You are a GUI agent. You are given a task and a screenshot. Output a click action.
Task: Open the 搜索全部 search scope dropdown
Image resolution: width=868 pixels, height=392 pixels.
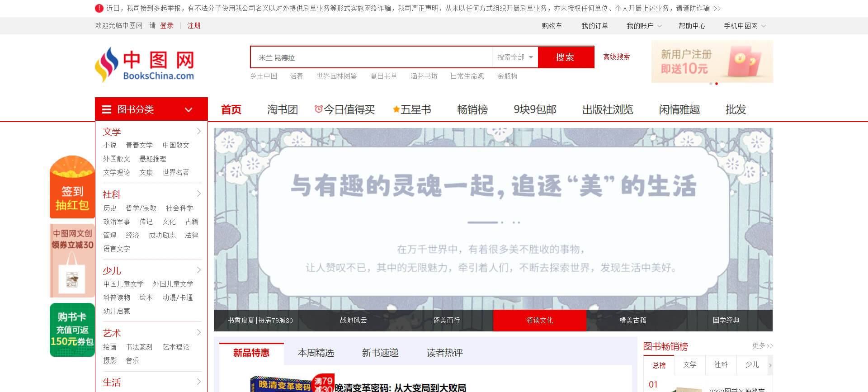(x=515, y=57)
